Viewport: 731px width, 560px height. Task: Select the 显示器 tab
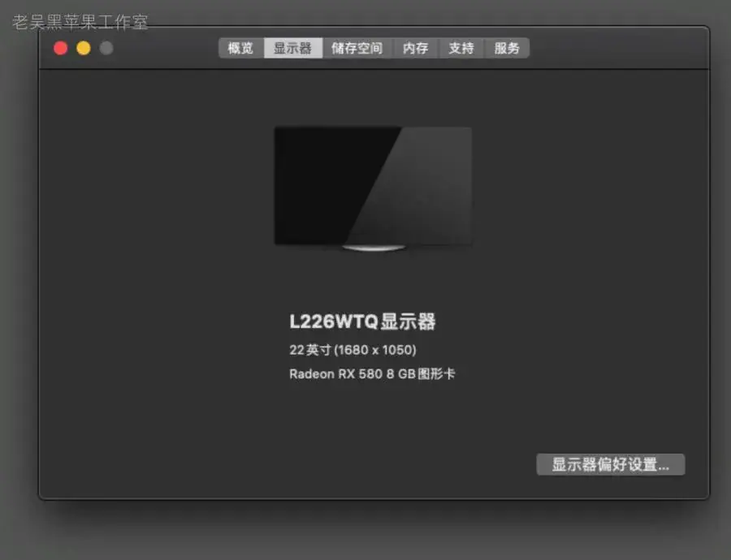(x=292, y=48)
